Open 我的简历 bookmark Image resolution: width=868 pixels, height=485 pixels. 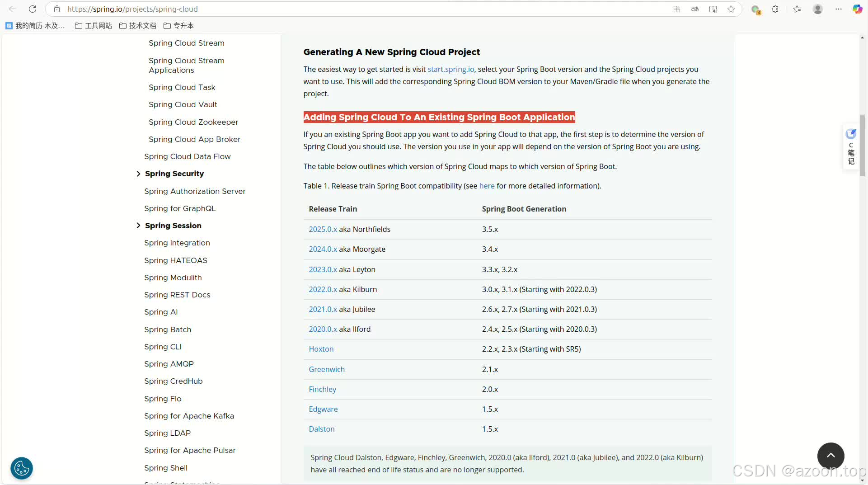point(35,26)
